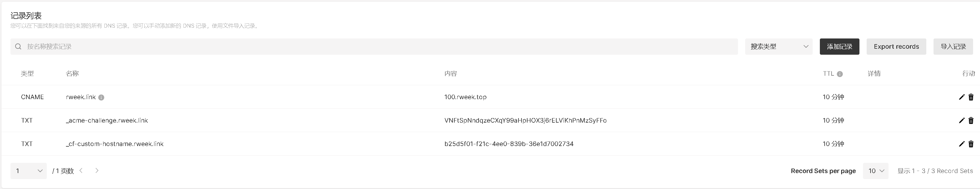Edit the _acme-challenge TXT record

[961, 120]
